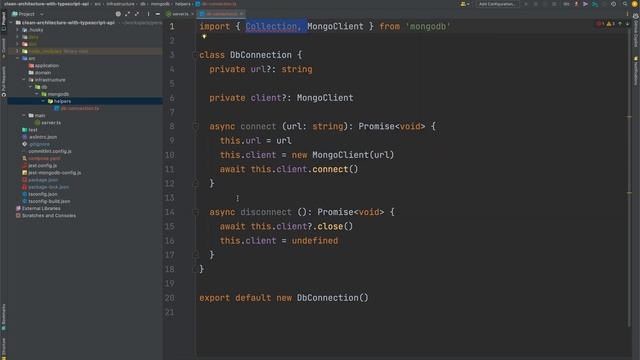Open the Commit tool window stripe button
The width and height of the screenshot is (640, 360).
click(3, 47)
